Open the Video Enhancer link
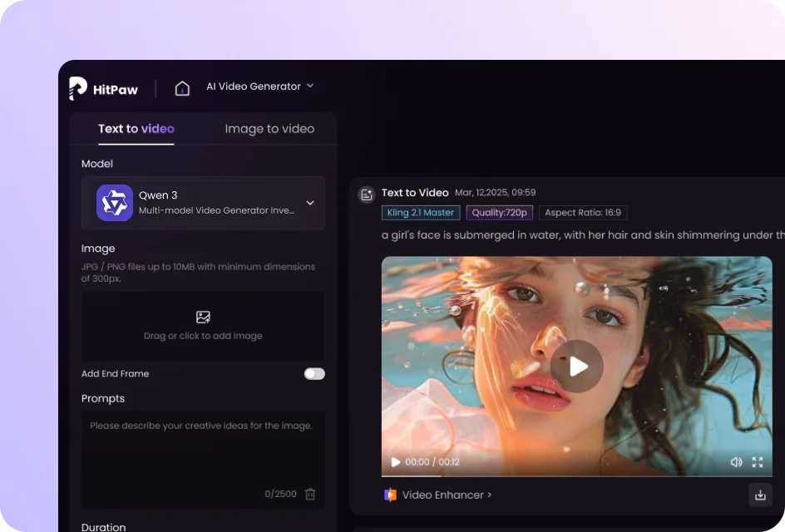This screenshot has width=785, height=532. [x=447, y=495]
